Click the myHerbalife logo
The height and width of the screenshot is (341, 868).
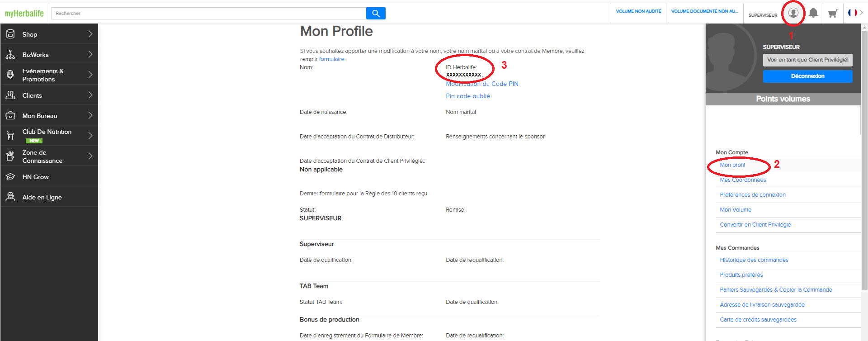point(24,14)
